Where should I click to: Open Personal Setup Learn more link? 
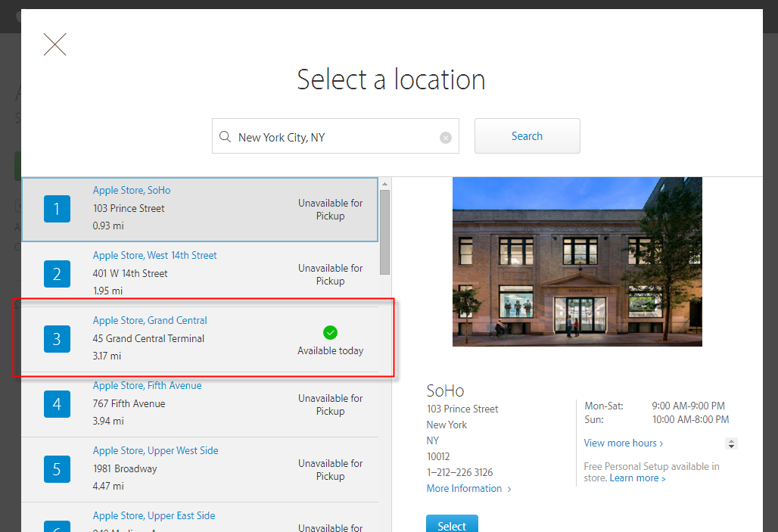(x=637, y=478)
